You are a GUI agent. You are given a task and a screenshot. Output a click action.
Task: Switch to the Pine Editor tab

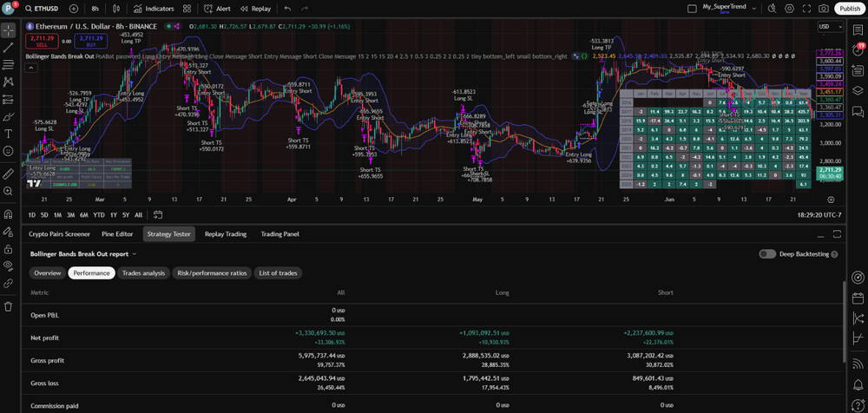click(x=117, y=234)
